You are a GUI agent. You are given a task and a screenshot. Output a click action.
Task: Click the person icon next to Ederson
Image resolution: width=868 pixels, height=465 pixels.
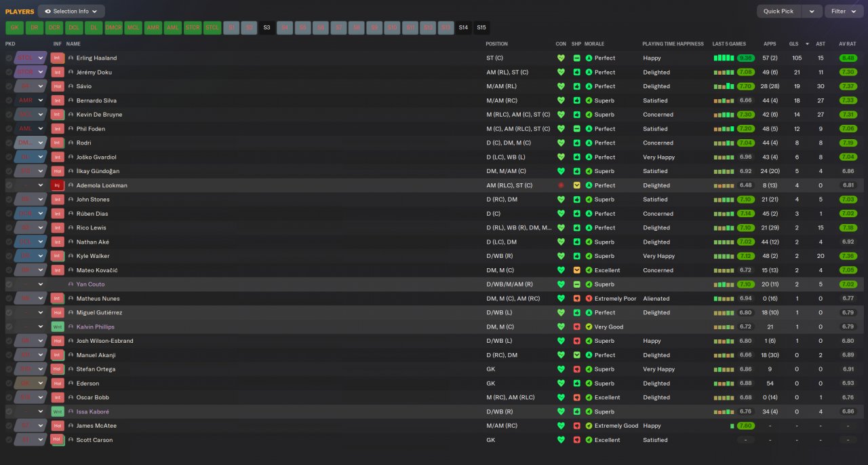pyautogui.click(x=71, y=384)
